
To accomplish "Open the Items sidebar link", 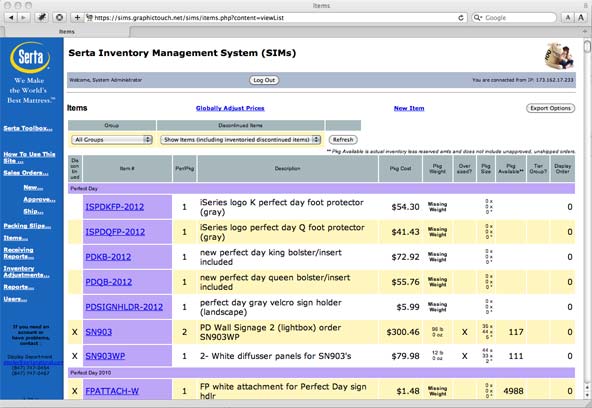I will pos(15,238).
